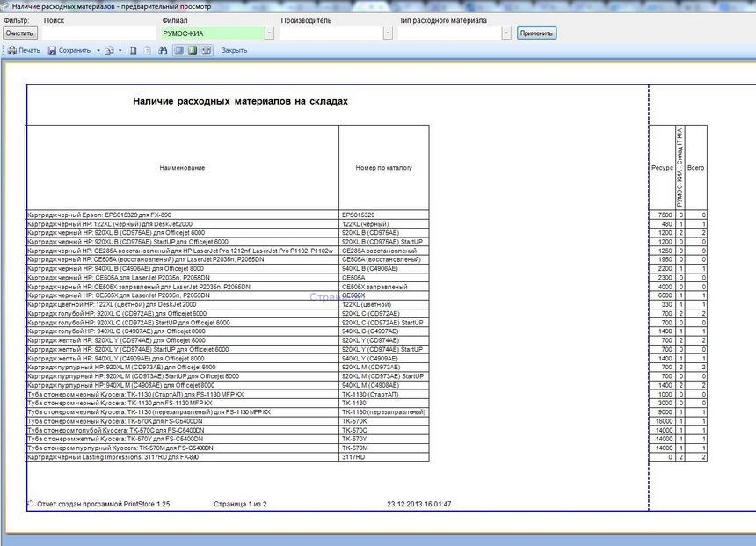
Task: Click the Производитель combo box field
Action: (331, 33)
